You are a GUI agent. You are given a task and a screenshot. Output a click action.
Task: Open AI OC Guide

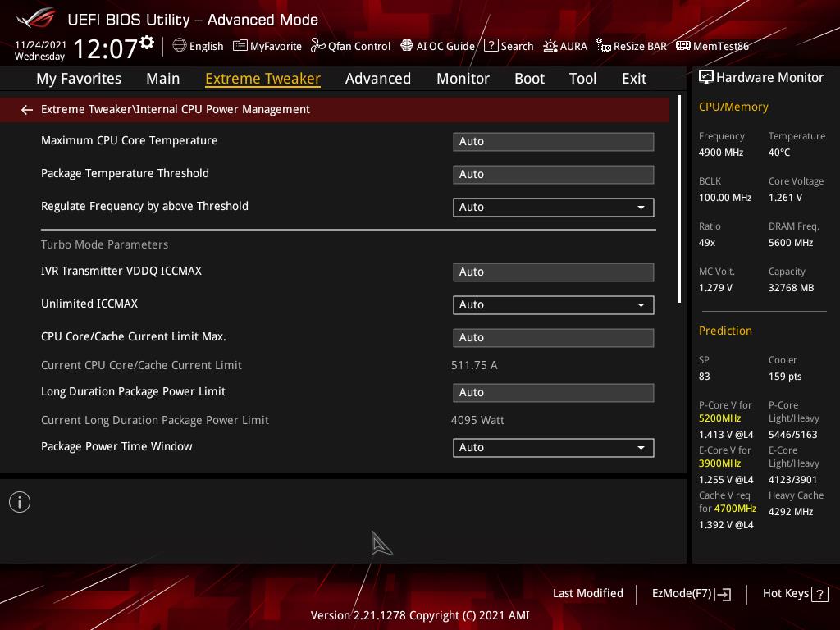point(437,47)
